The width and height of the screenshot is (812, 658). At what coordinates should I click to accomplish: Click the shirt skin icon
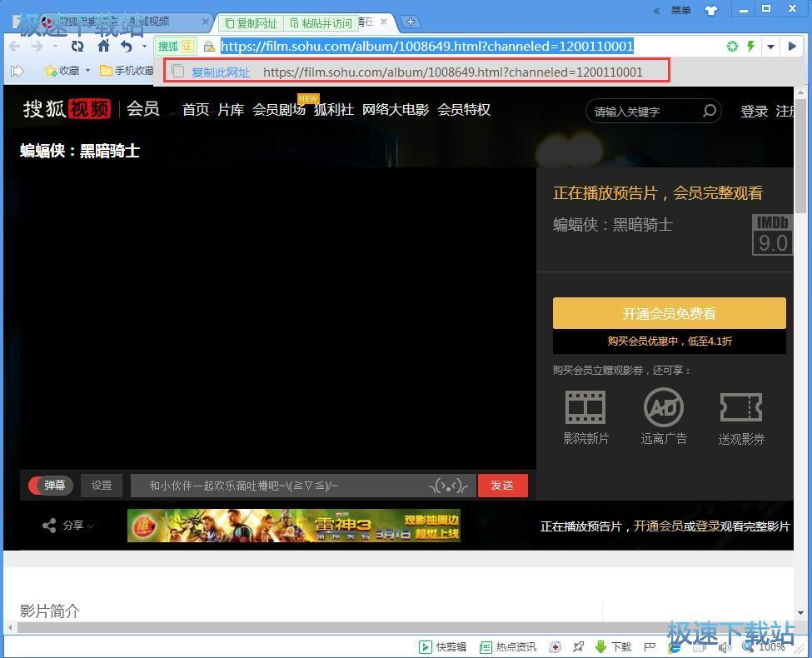tap(711, 10)
